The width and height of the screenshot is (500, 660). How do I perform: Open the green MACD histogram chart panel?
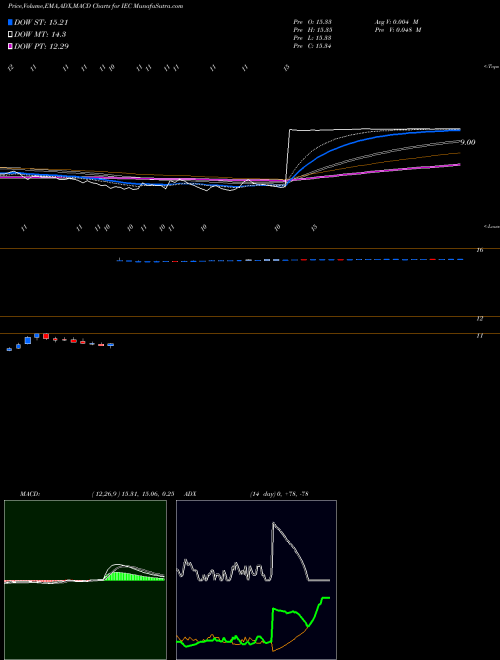[85, 580]
